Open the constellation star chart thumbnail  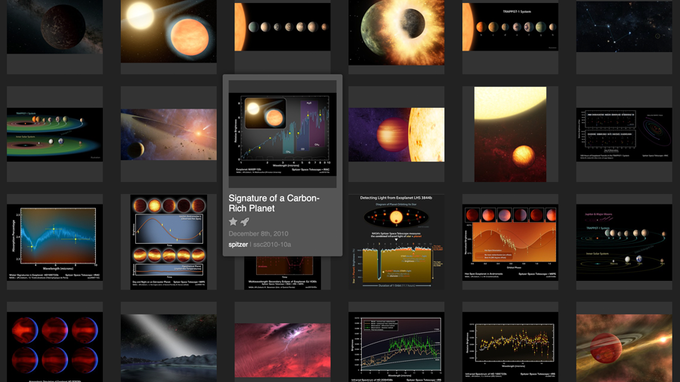pyautogui.click(x=624, y=26)
